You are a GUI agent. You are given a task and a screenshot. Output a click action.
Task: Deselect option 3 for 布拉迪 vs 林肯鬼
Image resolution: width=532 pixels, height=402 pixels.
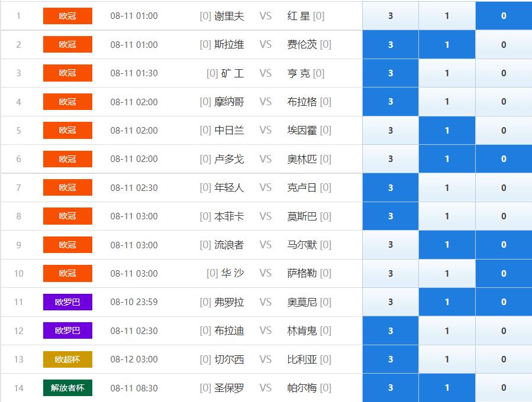click(391, 331)
